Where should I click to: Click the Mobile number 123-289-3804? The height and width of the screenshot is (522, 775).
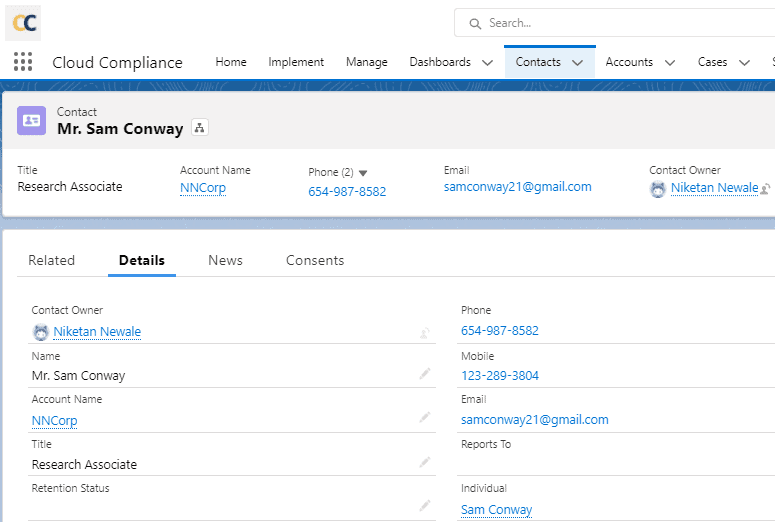point(499,376)
